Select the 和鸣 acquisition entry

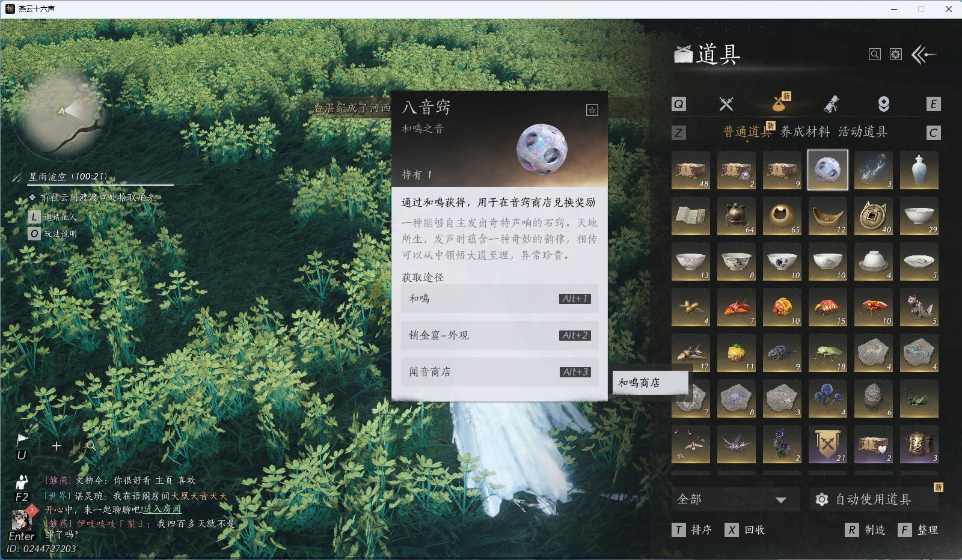[x=499, y=299]
